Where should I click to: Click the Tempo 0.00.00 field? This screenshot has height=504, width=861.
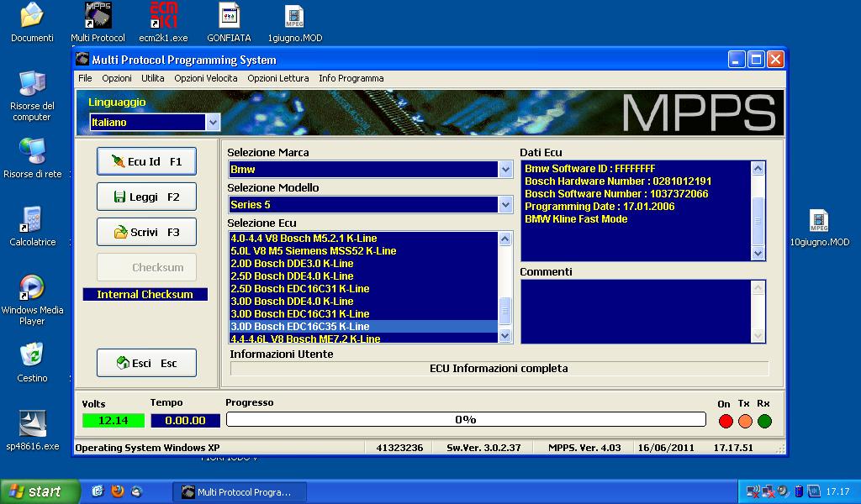(x=186, y=421)
